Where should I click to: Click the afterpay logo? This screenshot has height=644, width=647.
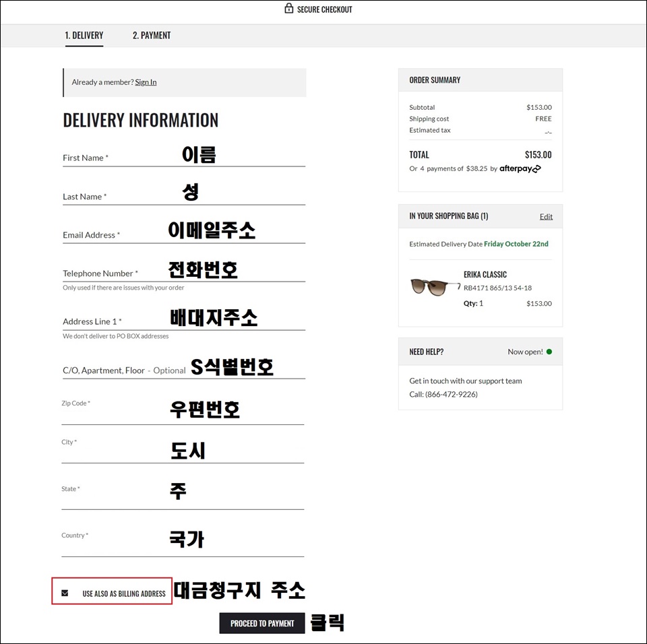pyautogui.click(x=520, y=168)
